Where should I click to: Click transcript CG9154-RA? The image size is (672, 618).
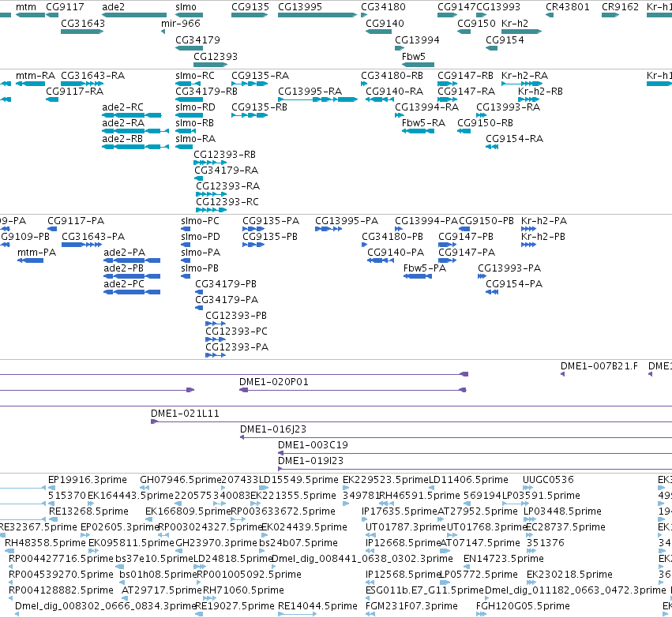pos(492,147)
